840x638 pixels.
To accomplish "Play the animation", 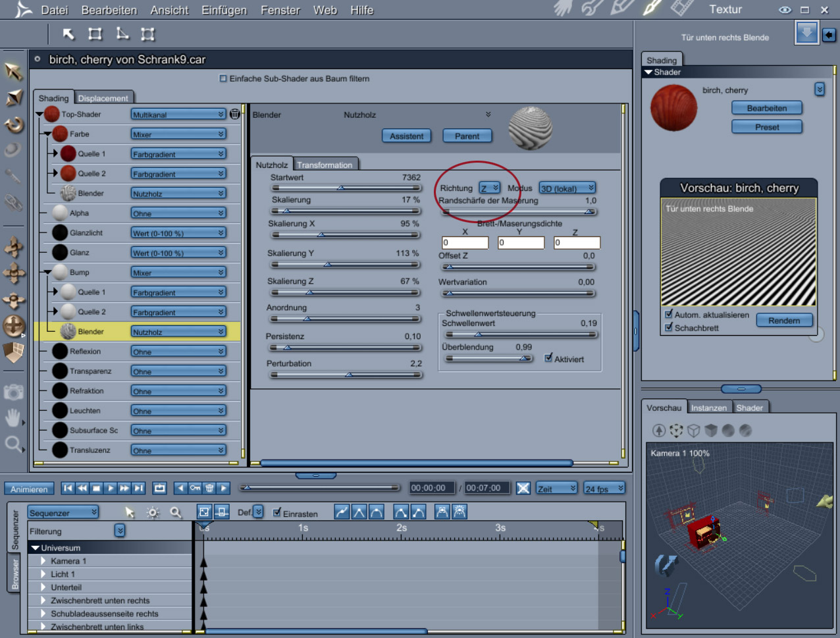I will (x=111, y=488).
